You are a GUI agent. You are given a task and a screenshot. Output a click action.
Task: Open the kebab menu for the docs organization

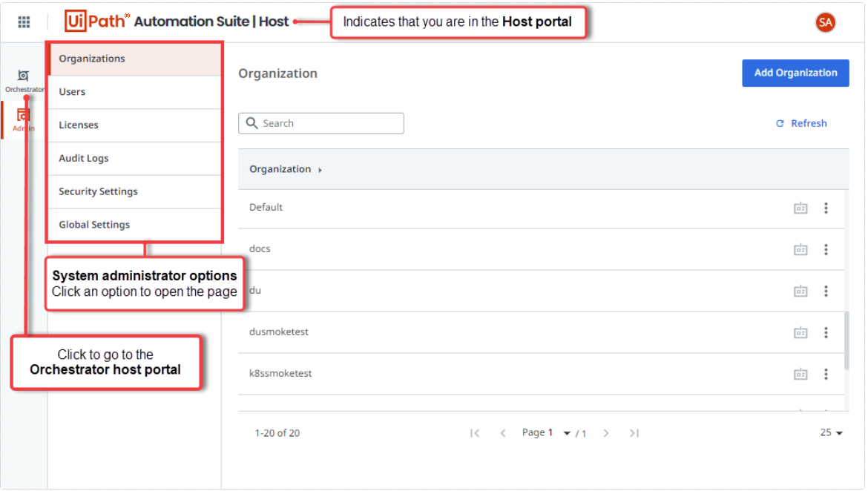pyautogui.click(x=826, y=250)
